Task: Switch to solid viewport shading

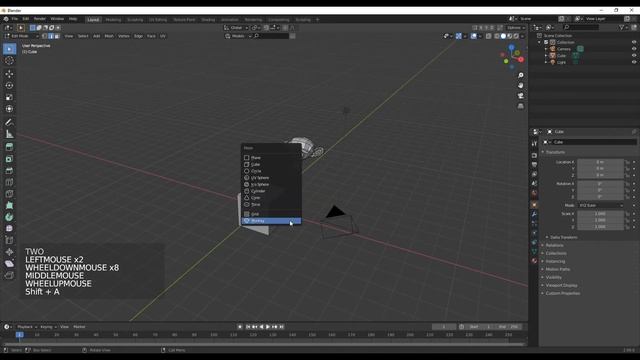Action: (503, 36)
